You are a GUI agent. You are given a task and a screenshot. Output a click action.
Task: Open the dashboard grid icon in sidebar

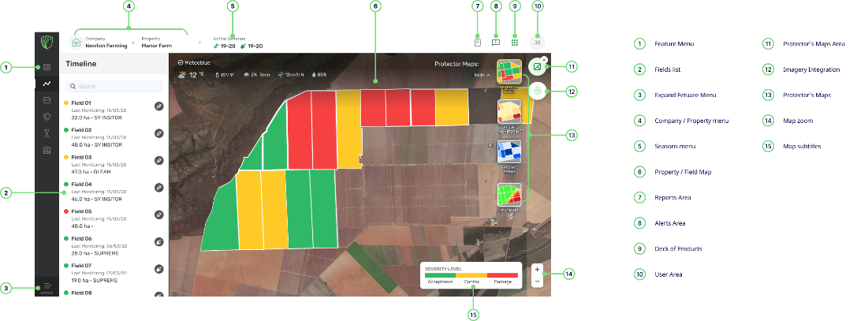click(47, 67)
